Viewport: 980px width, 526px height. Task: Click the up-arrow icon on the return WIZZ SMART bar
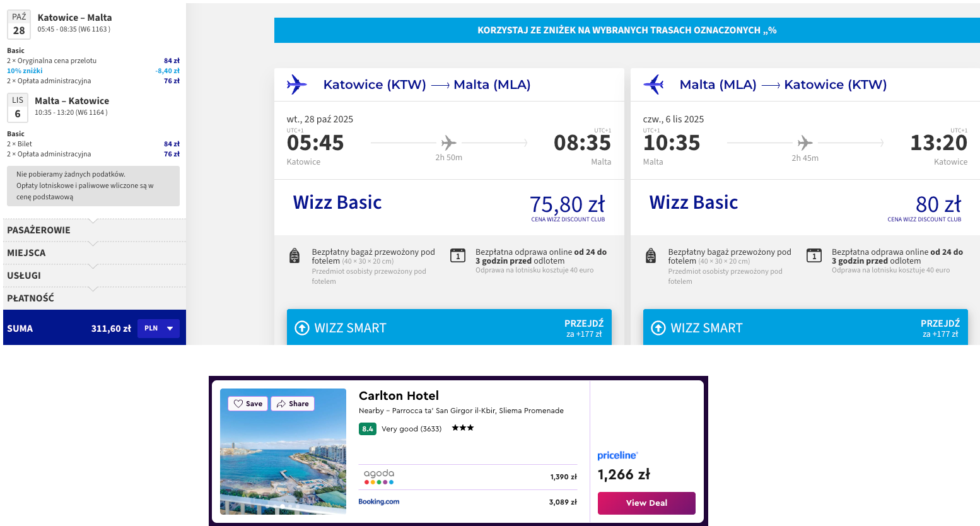(x=658, y=328)
